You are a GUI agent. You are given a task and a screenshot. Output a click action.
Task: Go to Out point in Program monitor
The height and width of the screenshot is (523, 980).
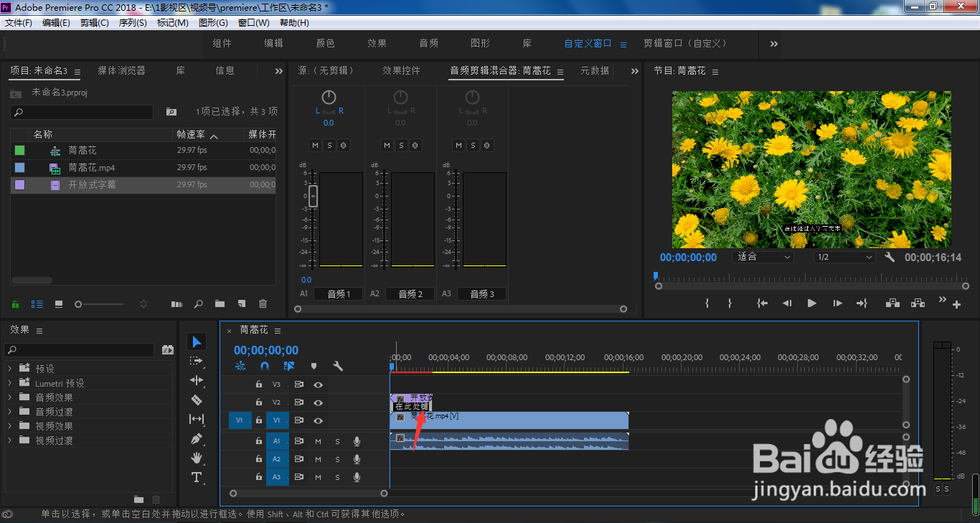[x=862, y=303]
